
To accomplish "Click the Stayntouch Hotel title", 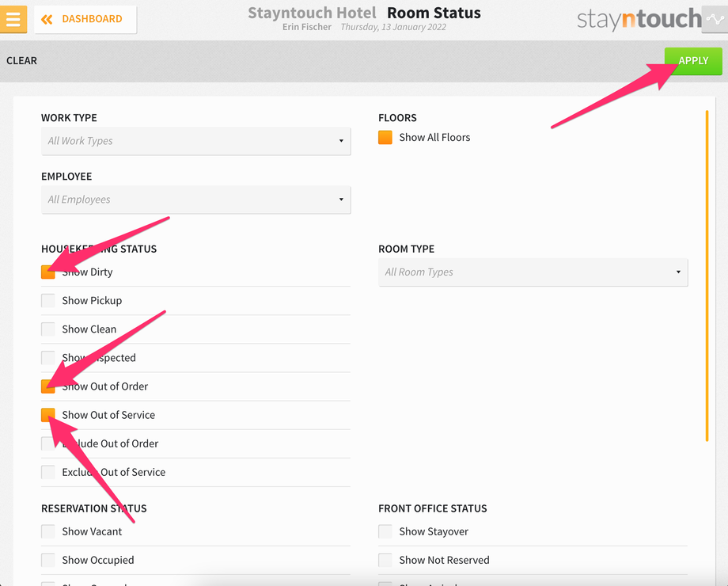I will pyautogui.click(x=312, y=13).
